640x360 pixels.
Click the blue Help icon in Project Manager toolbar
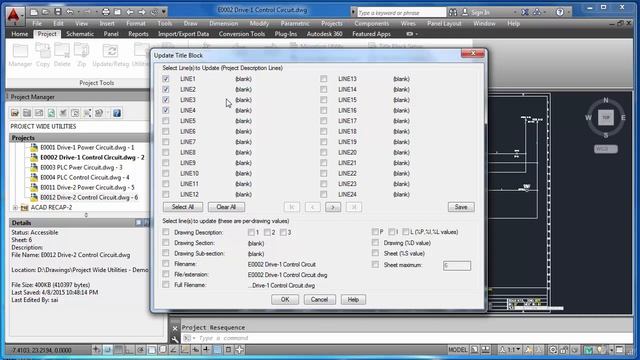pyautogui.click(x=117, y=113)
